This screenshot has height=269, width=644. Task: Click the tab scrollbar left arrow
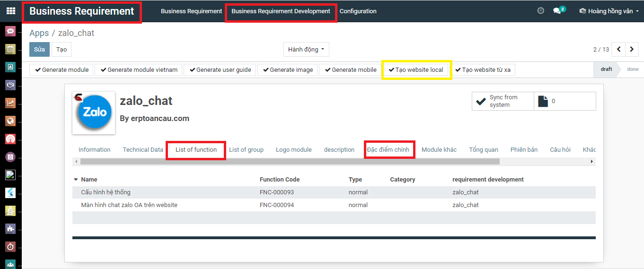[x=76, y=161]
